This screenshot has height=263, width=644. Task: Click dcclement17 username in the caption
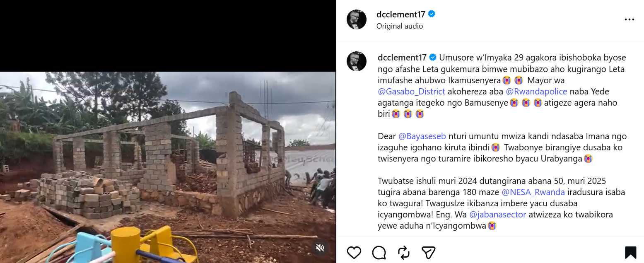click(402, 58)
